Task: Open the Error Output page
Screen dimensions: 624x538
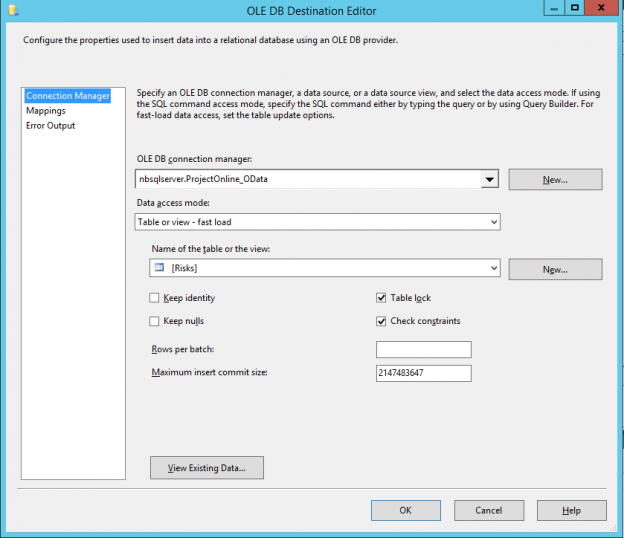Action: click(50, 126)
